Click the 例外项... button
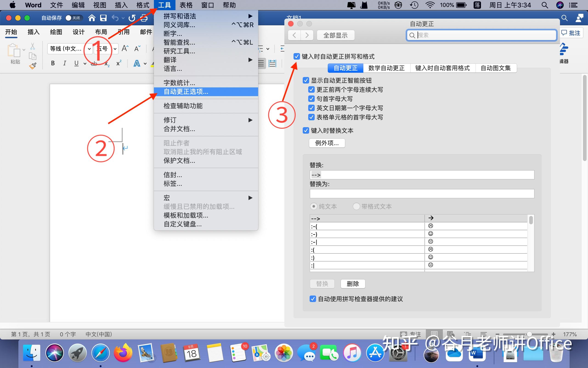Viewport: 588px width, 368px height. [x=327, y=143]
